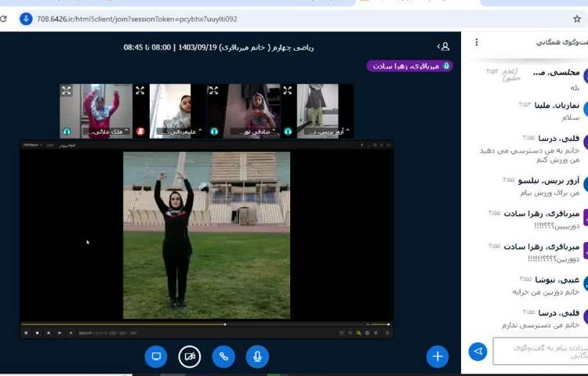Mute the microphone button
Image resolution: width=588 pixels, height=376 pixels.
257,356
